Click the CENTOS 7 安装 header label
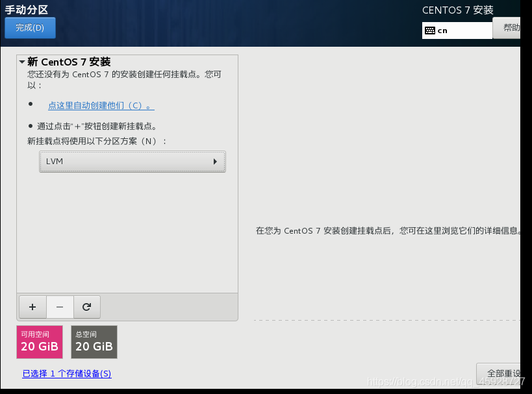The width and height of the screenshot is (532, 394). [457, 10]
